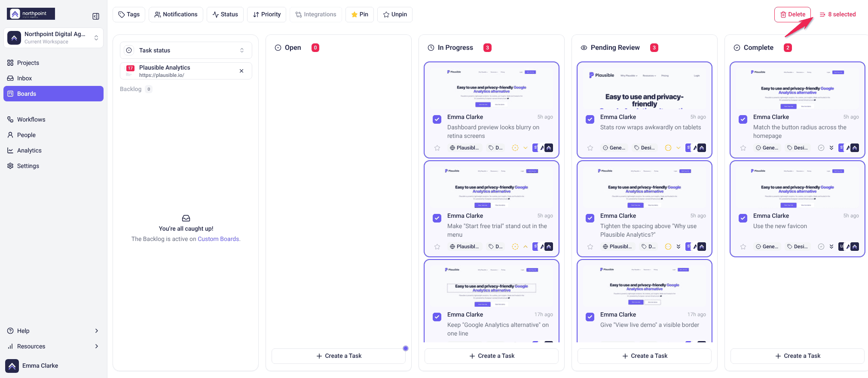
Task: Expand the Resources submenu
Action: coord(53,346)
